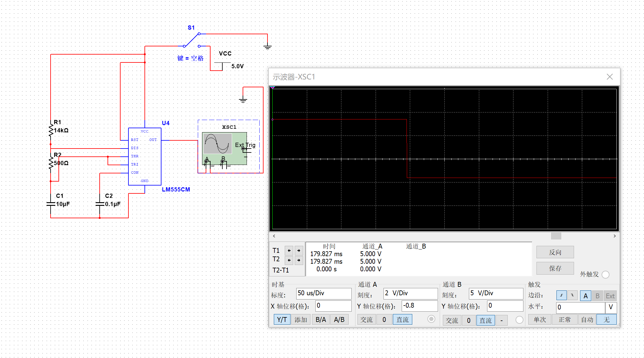Click the T1 time reading 179.827 ms
Screen dimensions: 644x358
(326, 254)
